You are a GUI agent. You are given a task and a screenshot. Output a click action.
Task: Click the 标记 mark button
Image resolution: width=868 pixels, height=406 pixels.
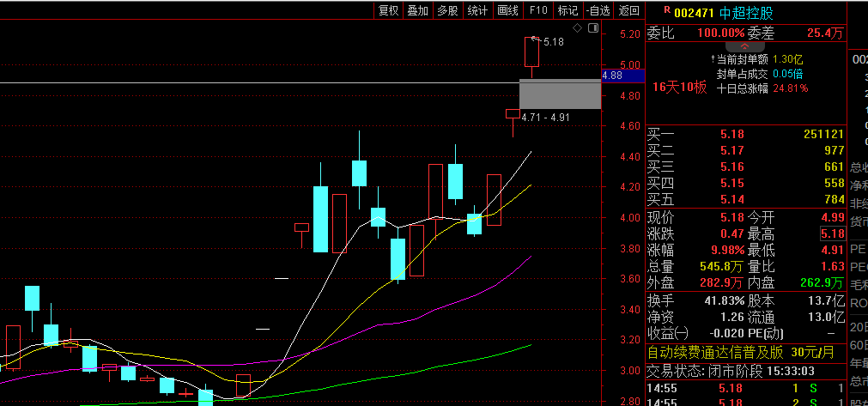click(x=568, y=10)
